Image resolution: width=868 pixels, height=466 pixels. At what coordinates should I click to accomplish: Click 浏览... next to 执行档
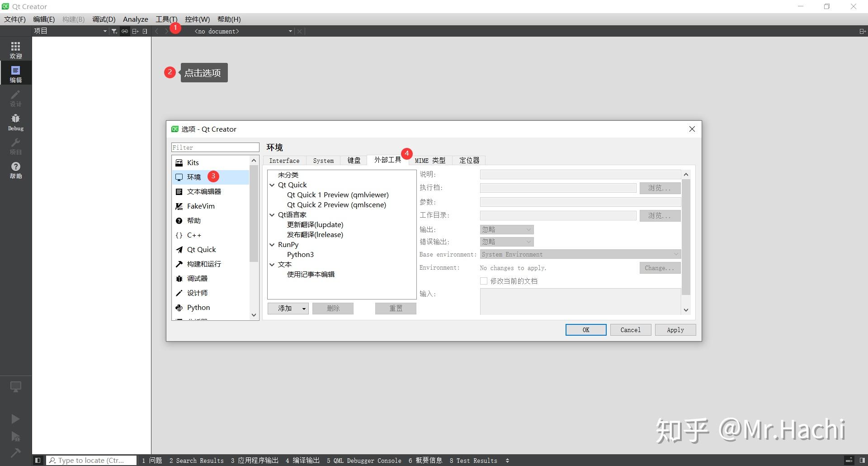pos(660,188)
